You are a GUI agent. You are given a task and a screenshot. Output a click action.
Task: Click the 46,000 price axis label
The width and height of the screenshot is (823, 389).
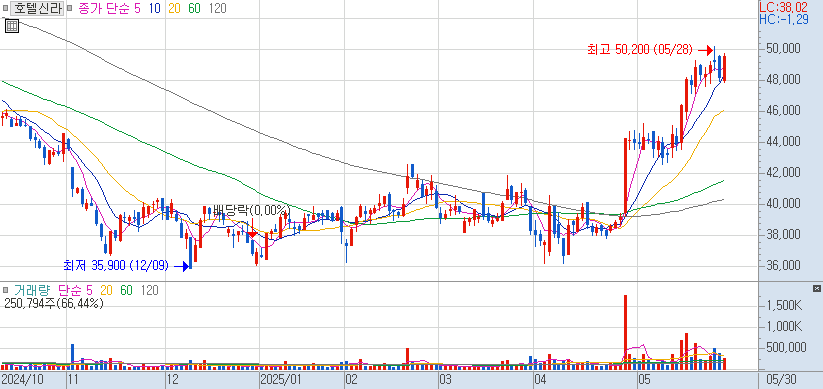pyautogui.click(x=783, y=110)
